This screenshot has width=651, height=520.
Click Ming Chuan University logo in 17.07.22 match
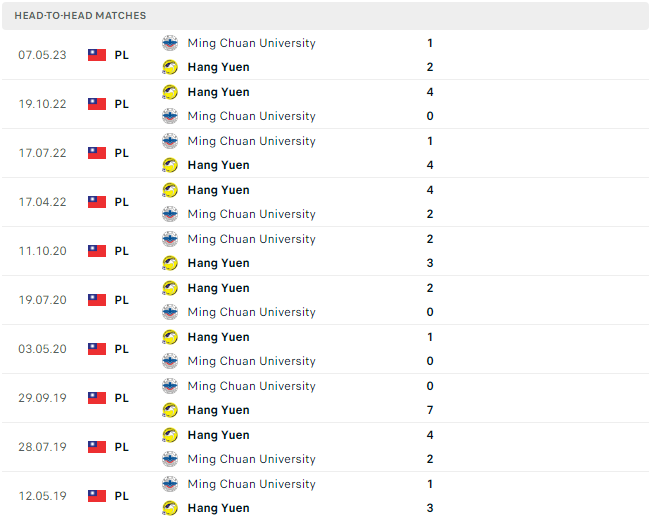pos(170,141)
